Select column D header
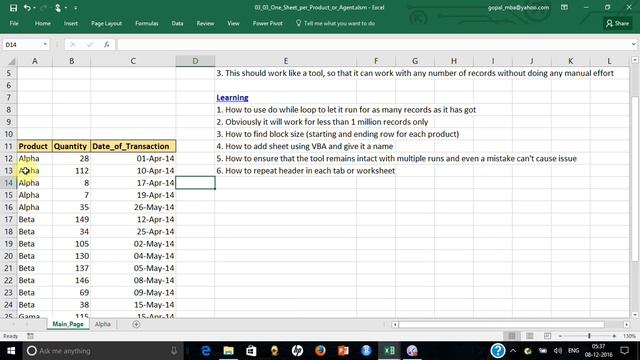 [x=195, y=61]
